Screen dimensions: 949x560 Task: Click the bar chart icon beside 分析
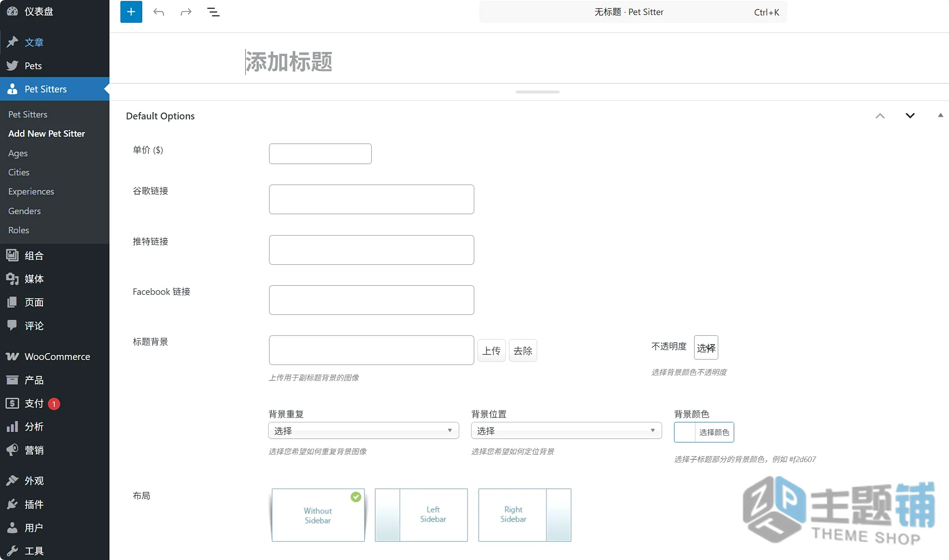coord(12,426)
